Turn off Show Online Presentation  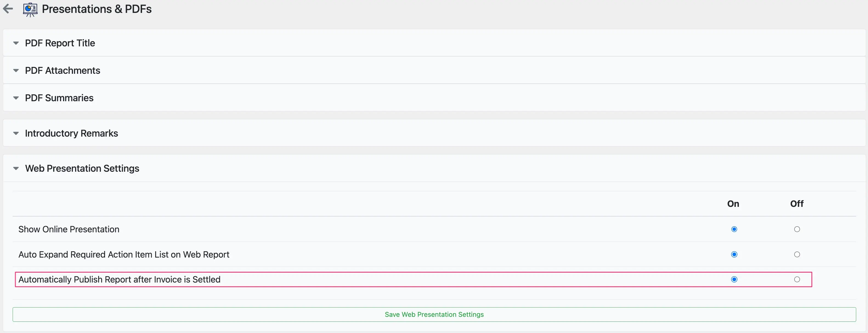[797, 229]
